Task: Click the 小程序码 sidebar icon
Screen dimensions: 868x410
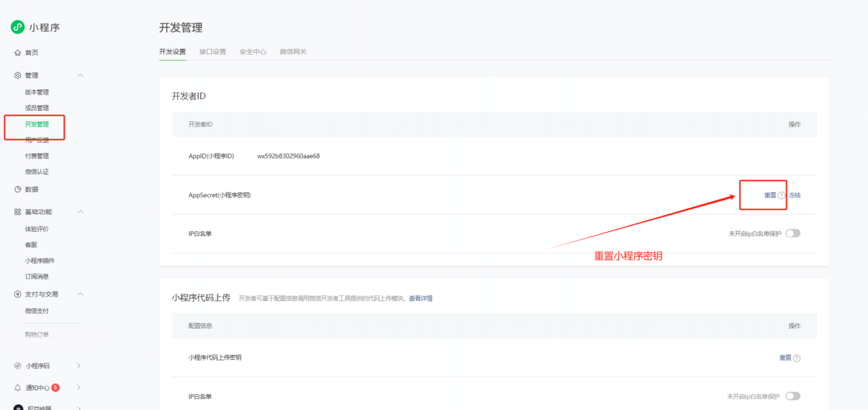Action: (17, 366)
